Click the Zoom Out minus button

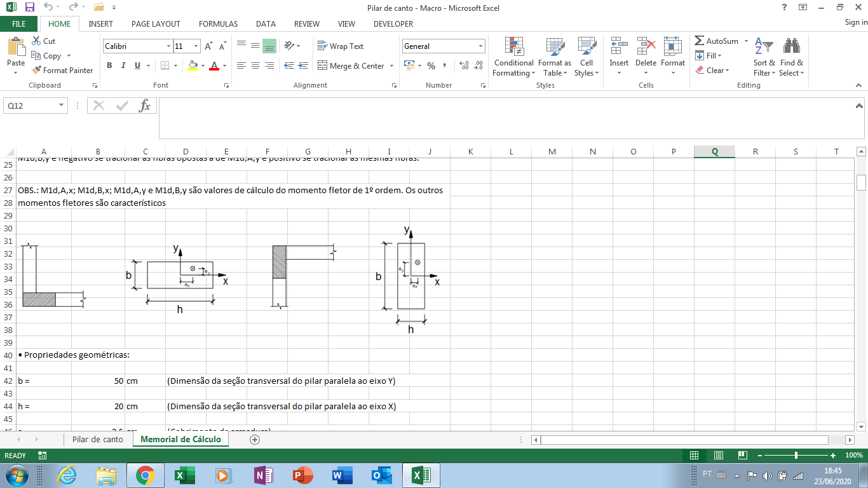pyautogui.click(x=759, y=456)
